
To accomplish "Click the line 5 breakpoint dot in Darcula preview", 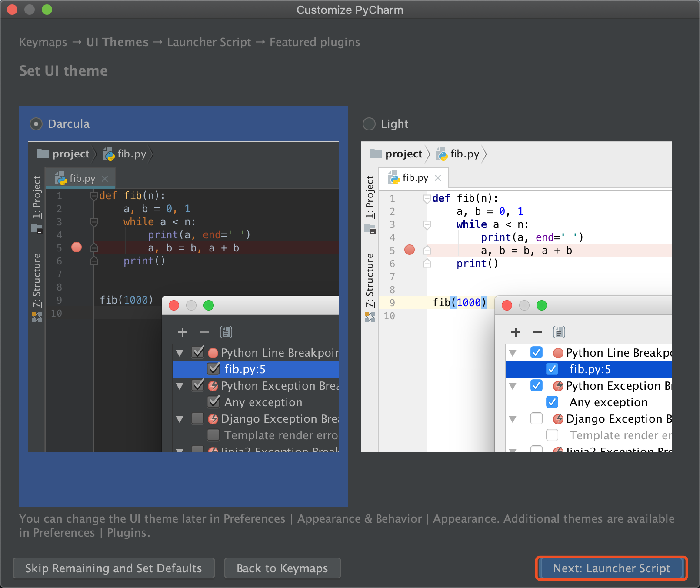I will [x=77, y=247].
